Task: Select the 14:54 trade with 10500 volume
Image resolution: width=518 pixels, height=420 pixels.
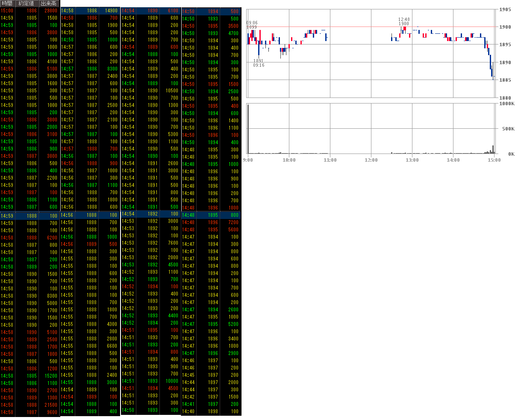Action: [151, 91]
